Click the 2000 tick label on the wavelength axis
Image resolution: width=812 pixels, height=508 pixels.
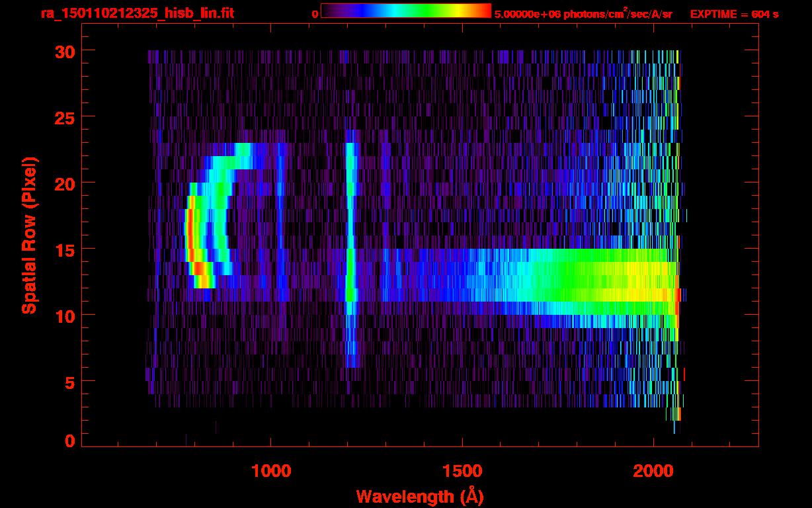click(653, 470)
